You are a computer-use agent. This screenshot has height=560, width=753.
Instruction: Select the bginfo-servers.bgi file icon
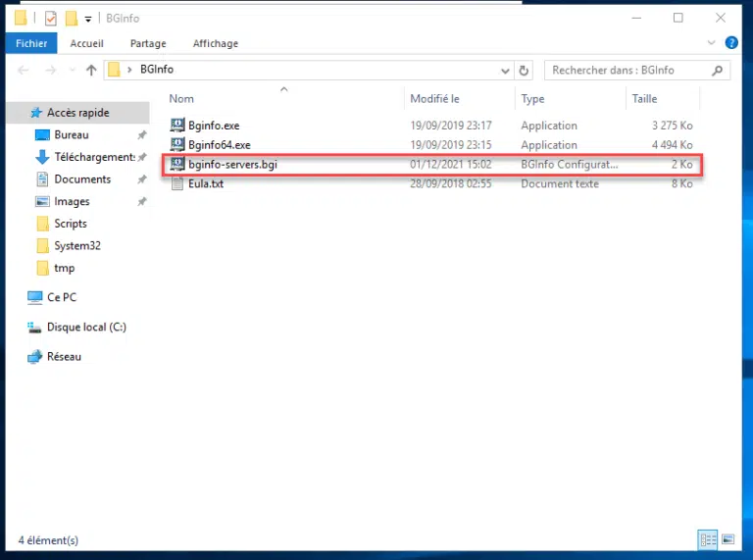point(177,164)
